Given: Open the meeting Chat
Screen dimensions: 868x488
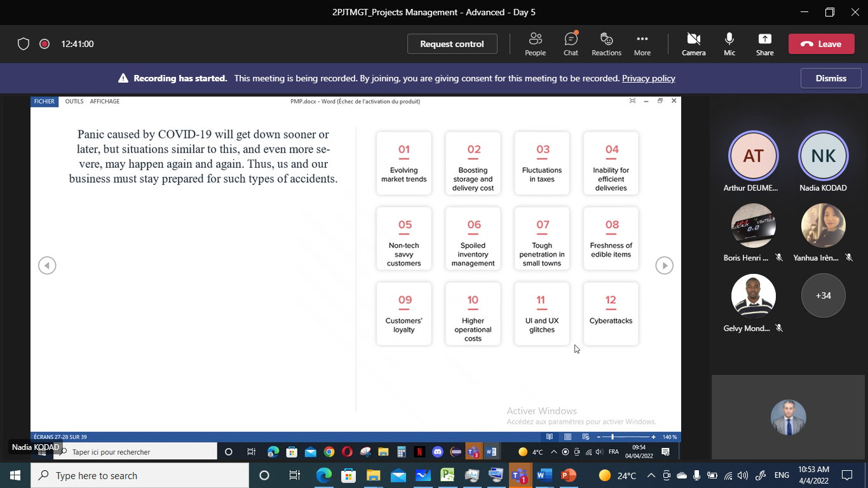Looking at the screenshot, I should coord(571,44).
